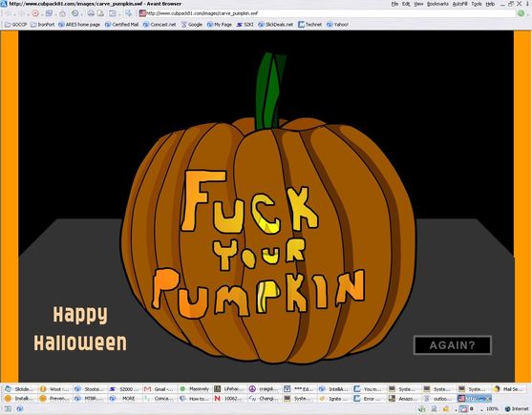Open dropdown arrow beside the History icon
Viewport: 532px width, 415px height.
click(81, 14)
